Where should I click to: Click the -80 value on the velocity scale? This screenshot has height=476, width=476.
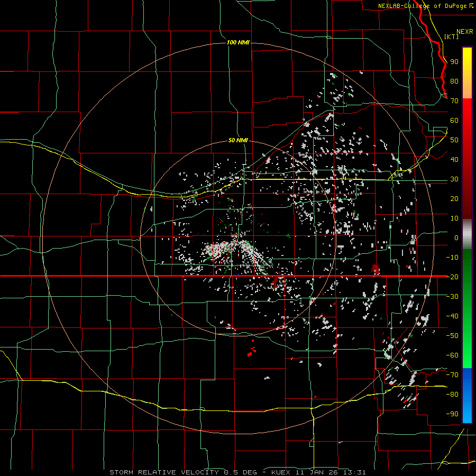pos(452,395)
